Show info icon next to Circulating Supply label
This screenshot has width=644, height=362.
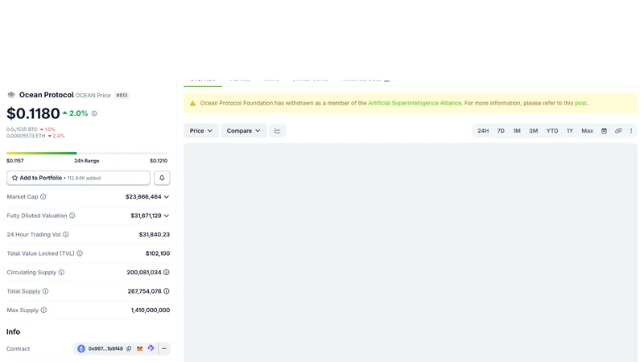click(x=62, y=272)
